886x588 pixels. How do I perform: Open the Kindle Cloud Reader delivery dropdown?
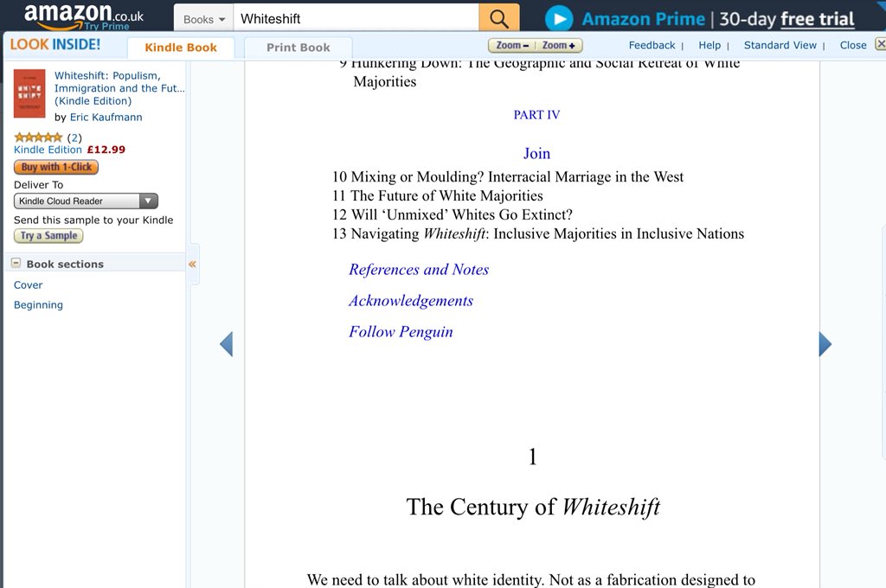[x=86, y=201]
